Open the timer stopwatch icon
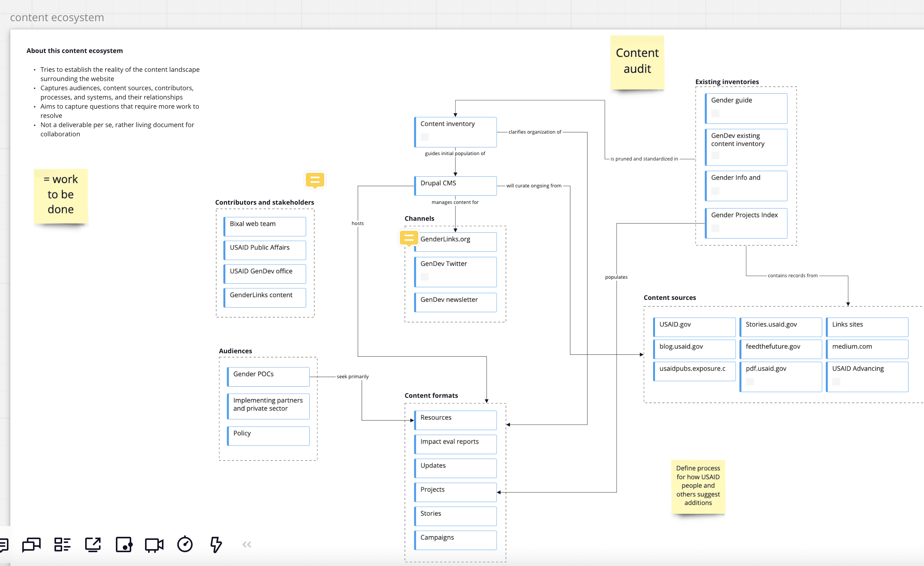924x566 pixels. 185,544
